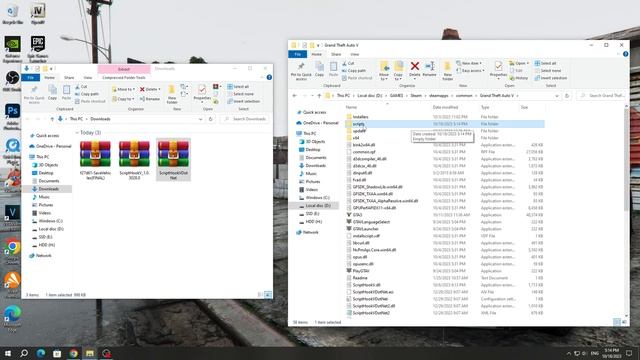The width and height of the screenshot is (640, 360).
Task: Click This PC in the Downloads window address bar
Action: click(x=76, y=119)
